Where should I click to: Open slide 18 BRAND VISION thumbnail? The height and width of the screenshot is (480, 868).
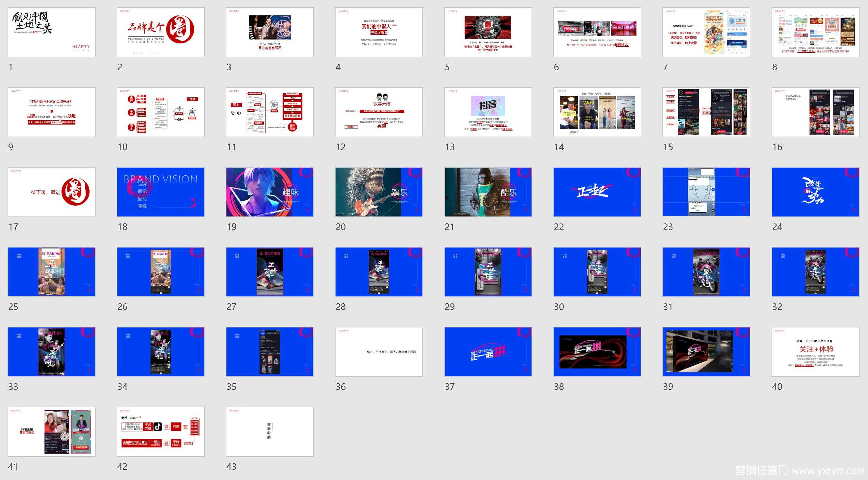pyautogui.click(x=161, y=192)
